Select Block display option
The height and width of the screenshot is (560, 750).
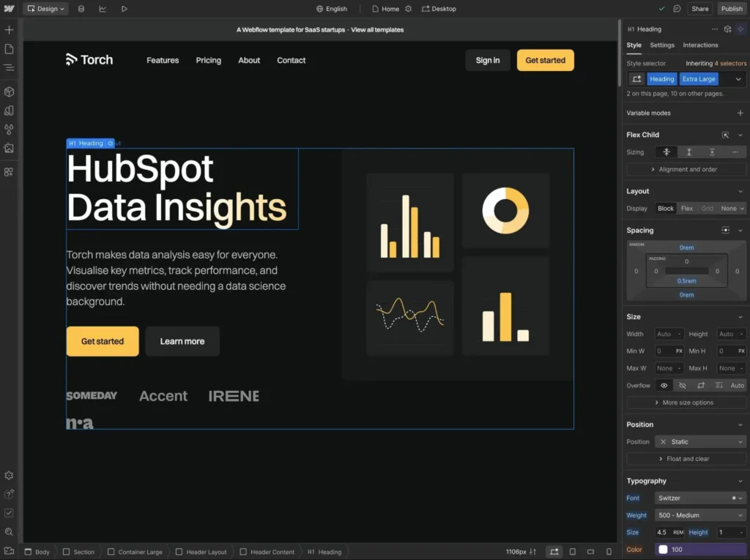coord(665,209)
